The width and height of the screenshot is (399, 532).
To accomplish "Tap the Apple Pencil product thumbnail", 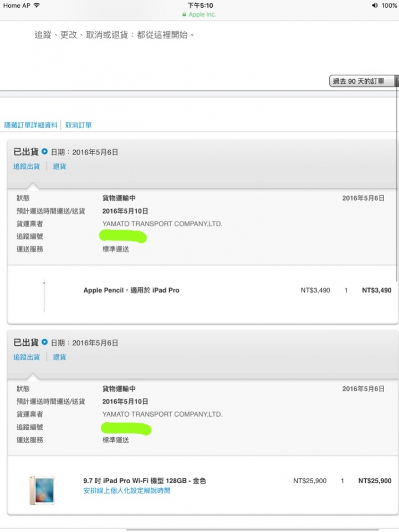I will click(44, 295).
